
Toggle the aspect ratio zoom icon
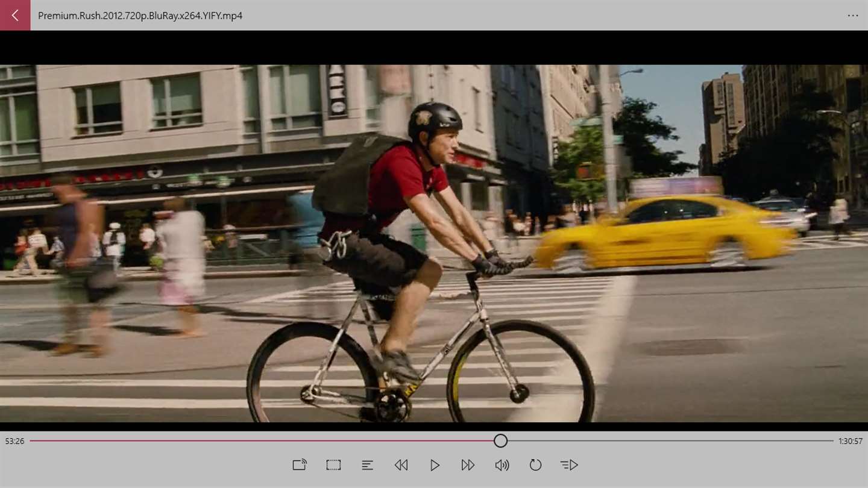click(333, 465)
